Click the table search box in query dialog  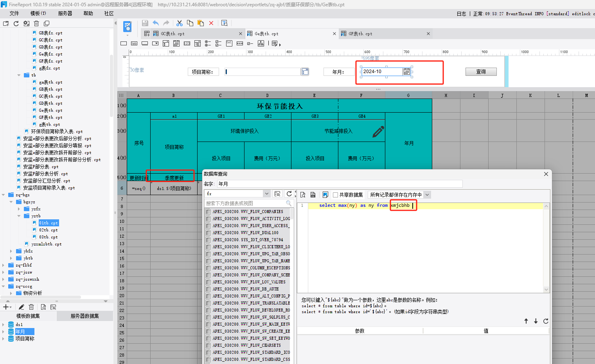coord(249,203)
